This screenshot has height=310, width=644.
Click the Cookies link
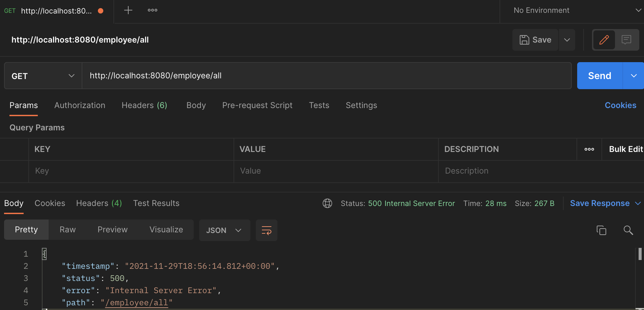point(620,105)
